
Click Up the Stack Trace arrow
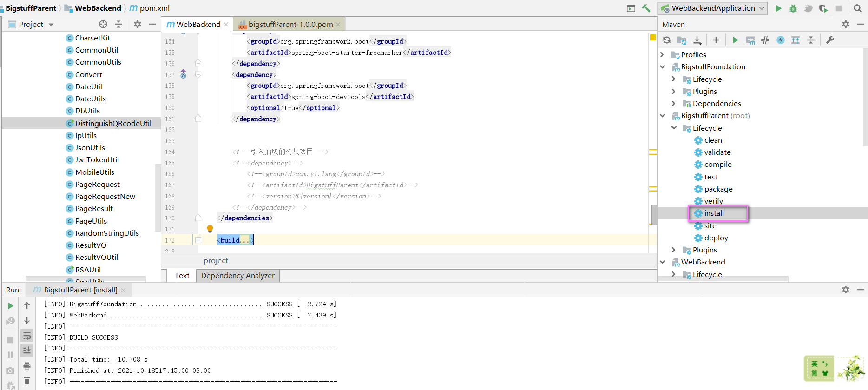tap(27, 305)
